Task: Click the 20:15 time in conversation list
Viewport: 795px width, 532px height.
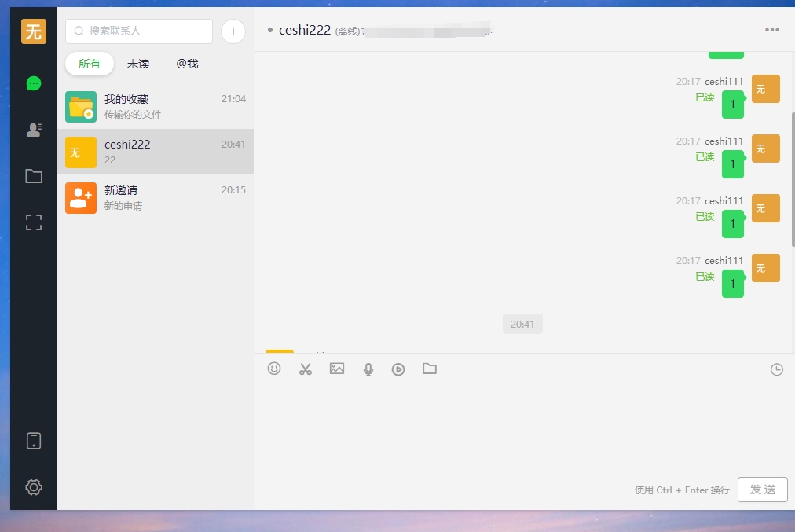Action: (x=233, y=190)
